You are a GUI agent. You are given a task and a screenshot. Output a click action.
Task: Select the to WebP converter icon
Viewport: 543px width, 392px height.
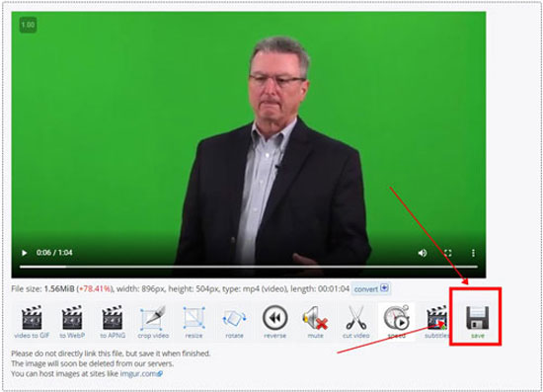point(72,321)
